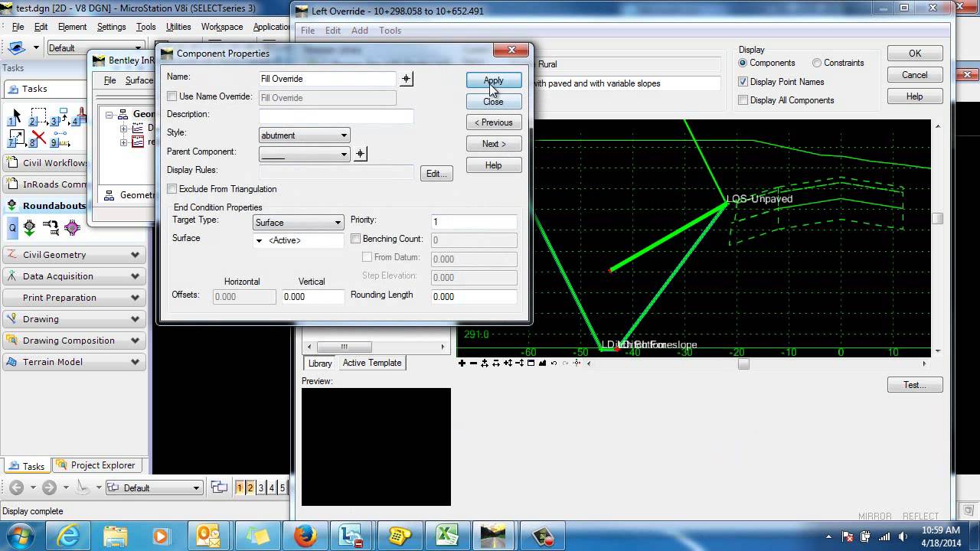This screenshot has width=980, height=551.
Task: Open Excel from the taskbar
Action: tap(446, 536)
